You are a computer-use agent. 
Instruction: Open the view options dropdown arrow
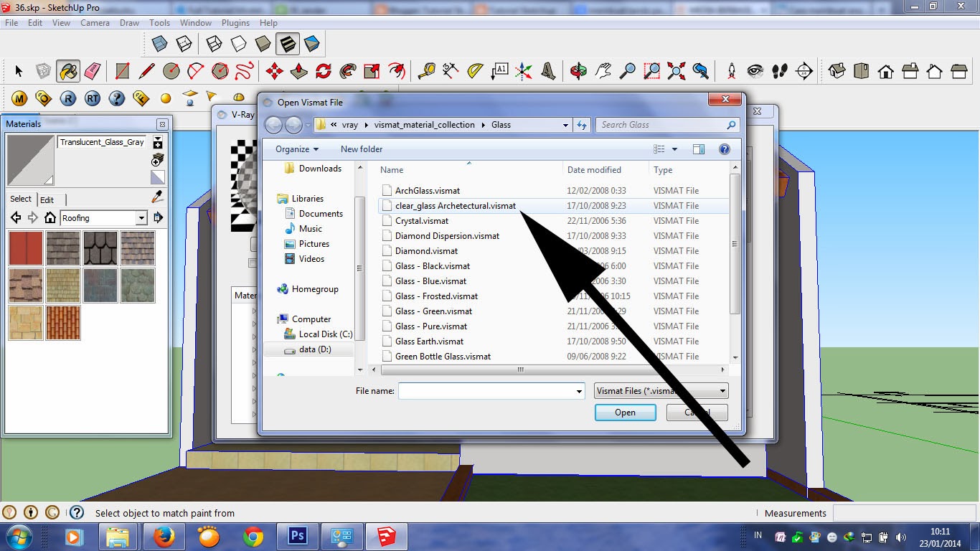675,149
